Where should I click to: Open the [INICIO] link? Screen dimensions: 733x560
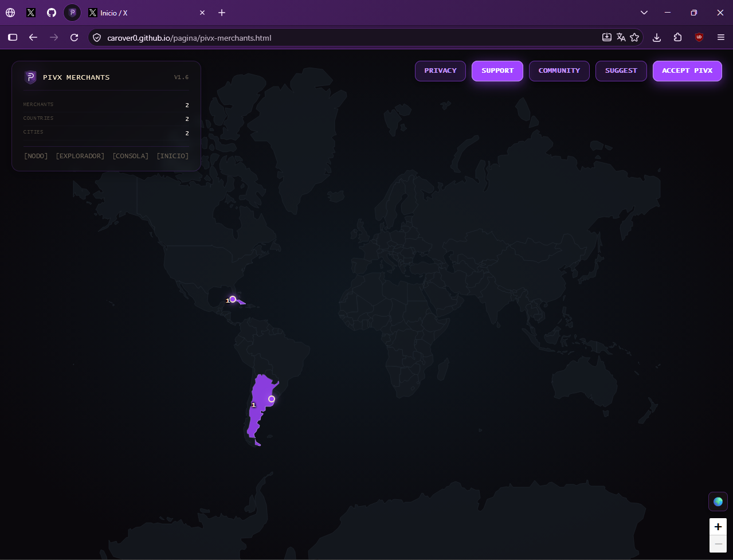point(173,156)
